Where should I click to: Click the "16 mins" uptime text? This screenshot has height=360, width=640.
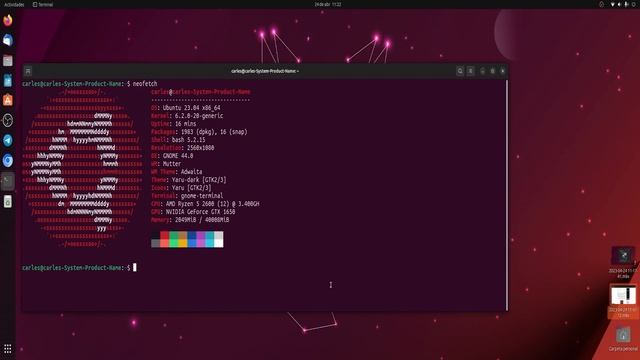(x=185, y=124)
